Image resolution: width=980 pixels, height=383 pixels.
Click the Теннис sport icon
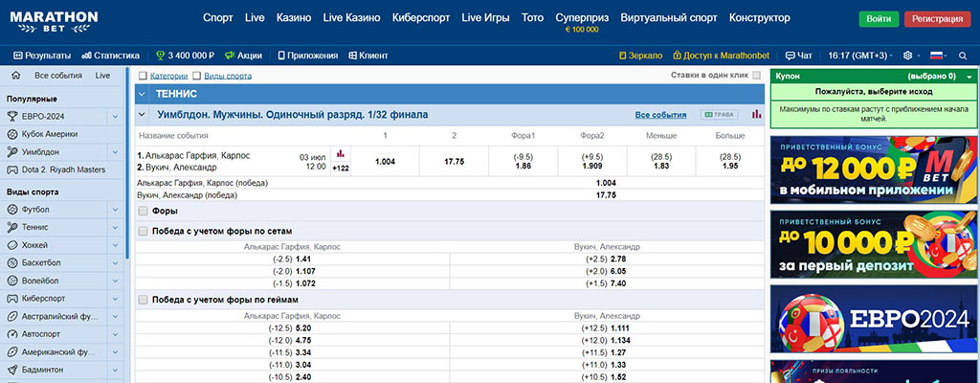[x=11, y=227]
